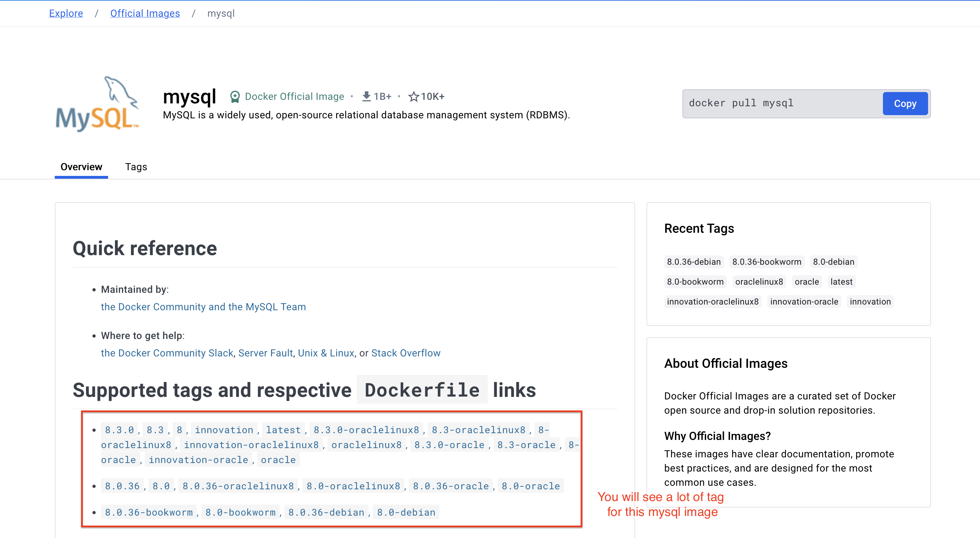Image resolution: width=980 pixels, height=538 pixels.
Task: Click the downloads arrow icon
Action: pyautogui.click(x=366, y=97)
